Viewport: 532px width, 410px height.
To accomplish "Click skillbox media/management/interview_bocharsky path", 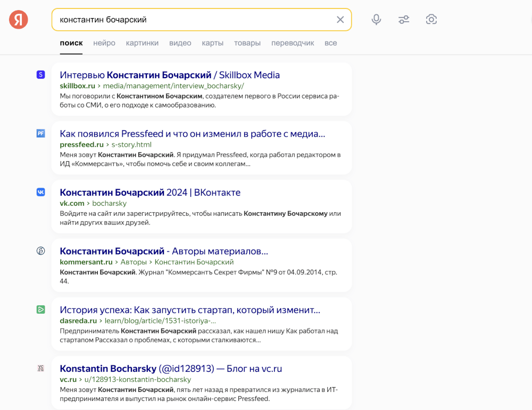I will (173, 86).
